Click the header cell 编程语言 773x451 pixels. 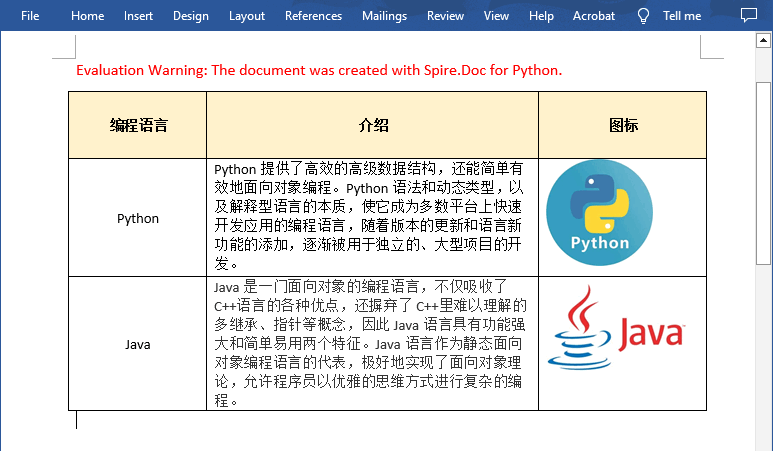pos(138,125)
